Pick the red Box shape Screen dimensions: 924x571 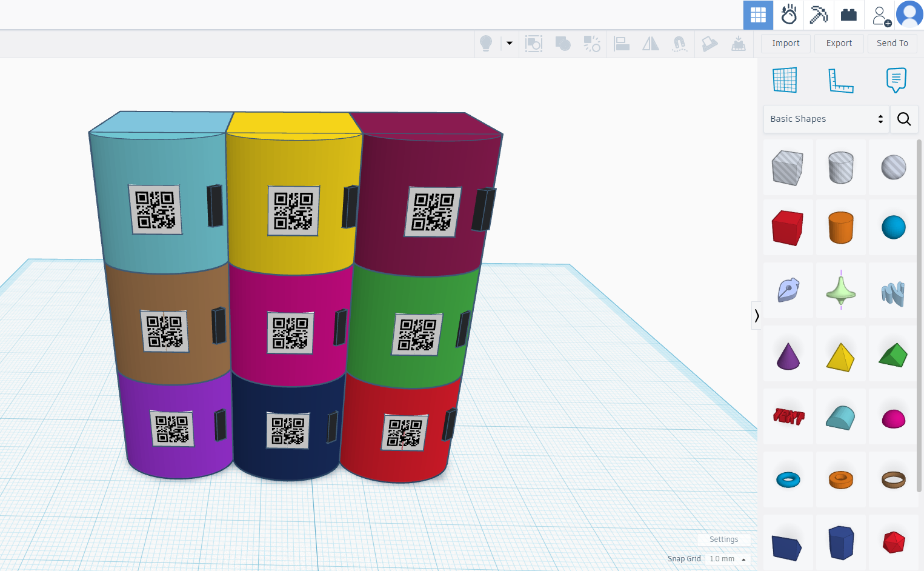click(x=788, y=228)
